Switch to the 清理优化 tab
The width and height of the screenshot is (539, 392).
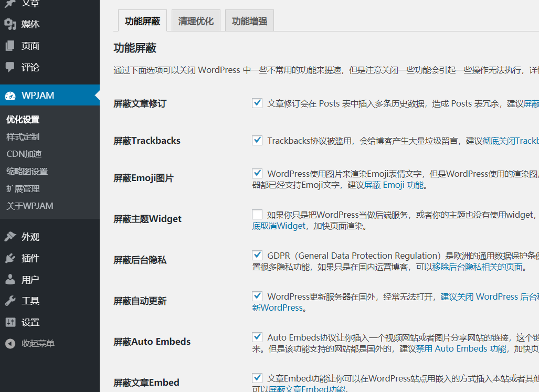point(196,21)
